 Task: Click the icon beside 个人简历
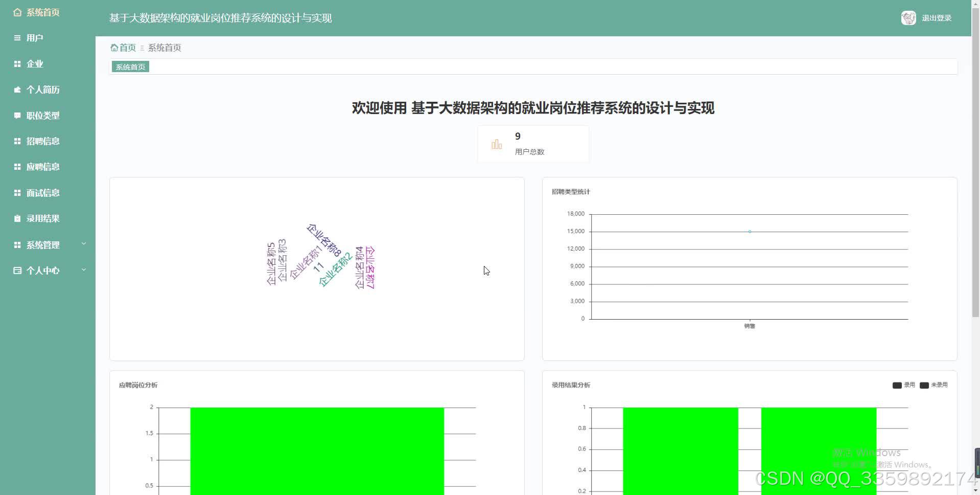point(17,89)
